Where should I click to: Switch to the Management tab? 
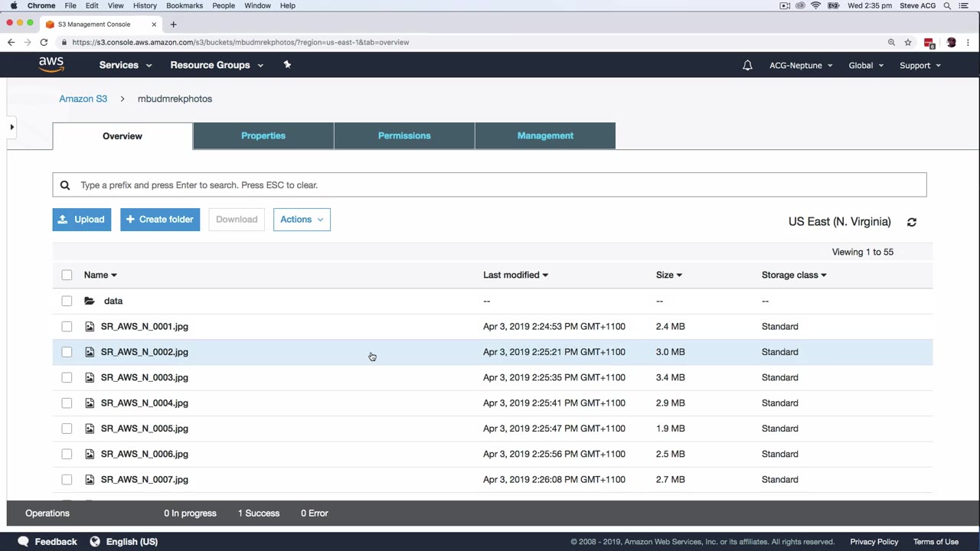[x=545, y=135]
